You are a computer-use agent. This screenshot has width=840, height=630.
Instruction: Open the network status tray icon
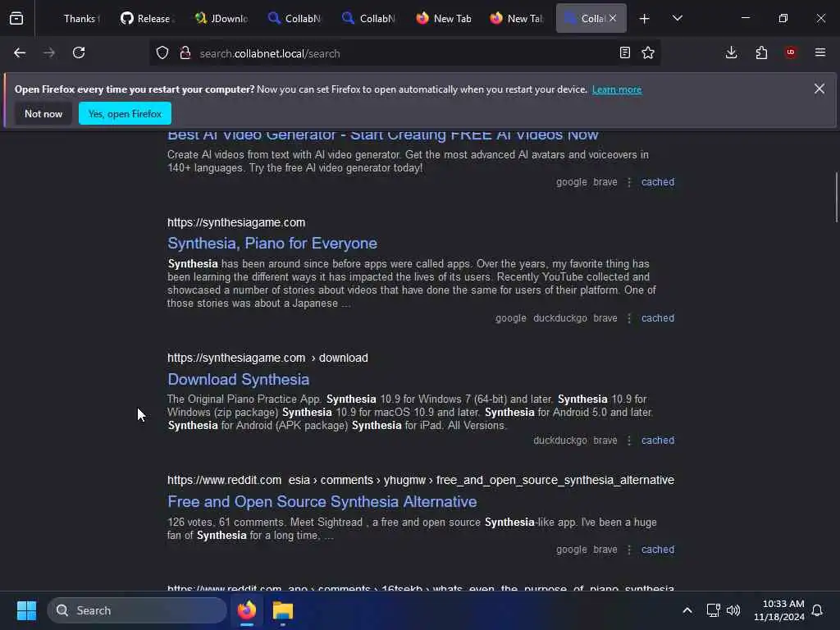click(x=713, y=610)
